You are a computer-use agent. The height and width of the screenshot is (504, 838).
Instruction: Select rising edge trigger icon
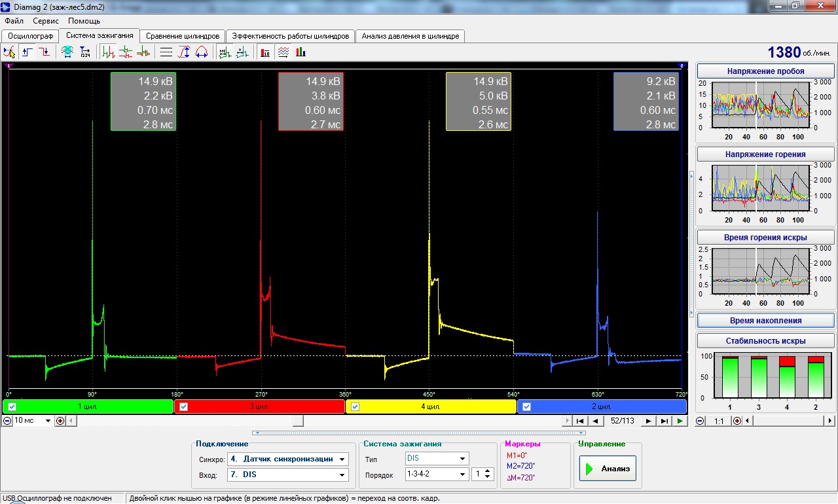point(27,52)
